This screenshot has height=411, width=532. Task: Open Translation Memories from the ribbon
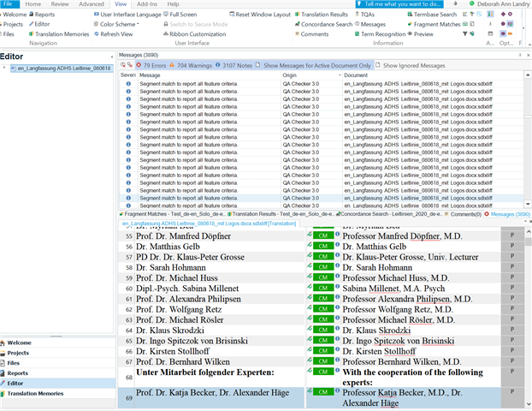tap(59, 34)
